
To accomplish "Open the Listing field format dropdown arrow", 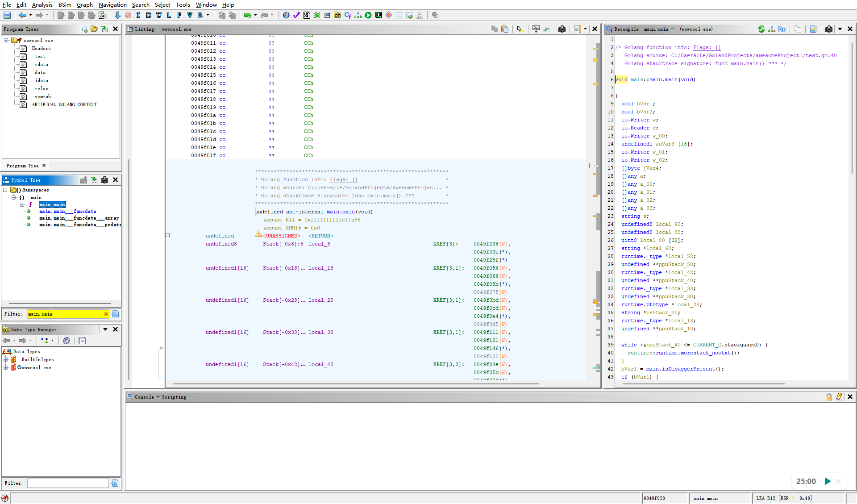I will [x=585, y=29].
